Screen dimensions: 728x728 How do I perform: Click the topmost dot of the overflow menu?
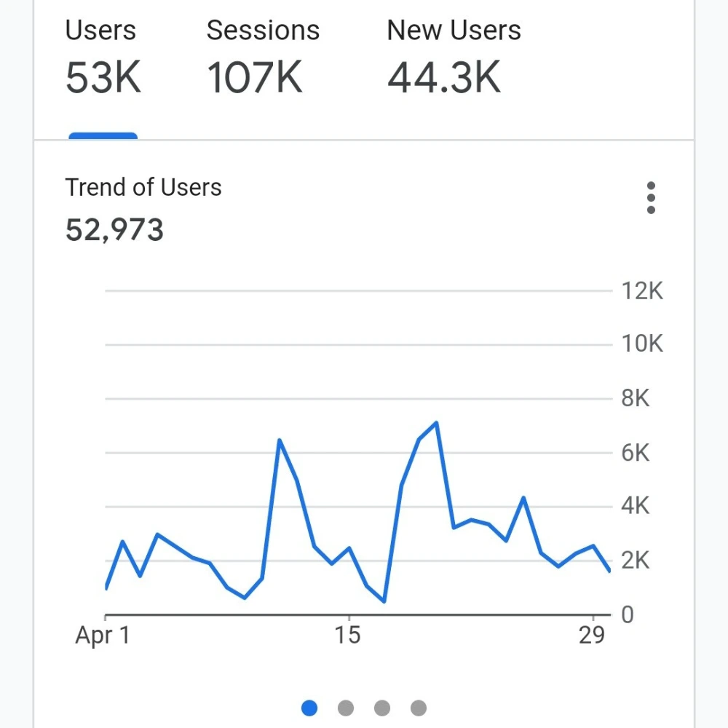coord(652,185)
